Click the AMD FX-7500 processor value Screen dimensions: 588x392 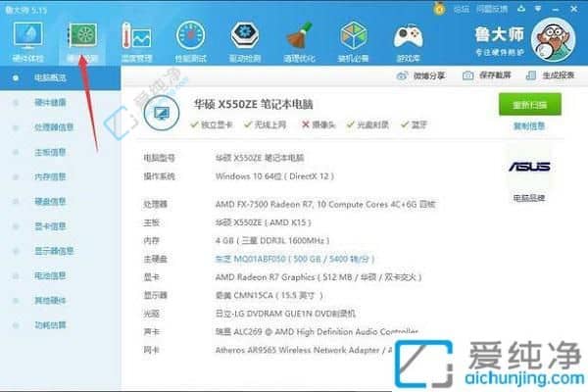325,205
